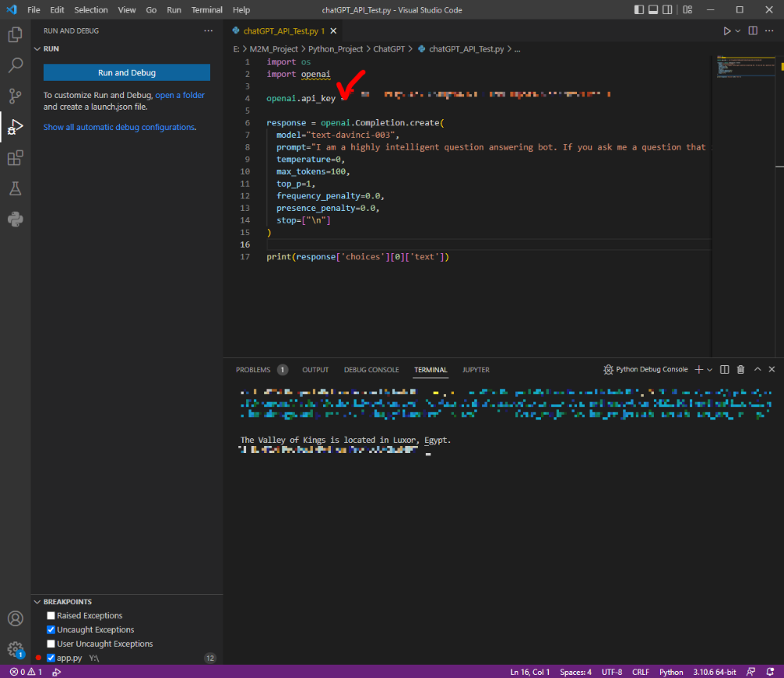Split the terminal panel
The width and height of the screenshot is (784, 678).
pyautogui.click(x=724, y=369)
